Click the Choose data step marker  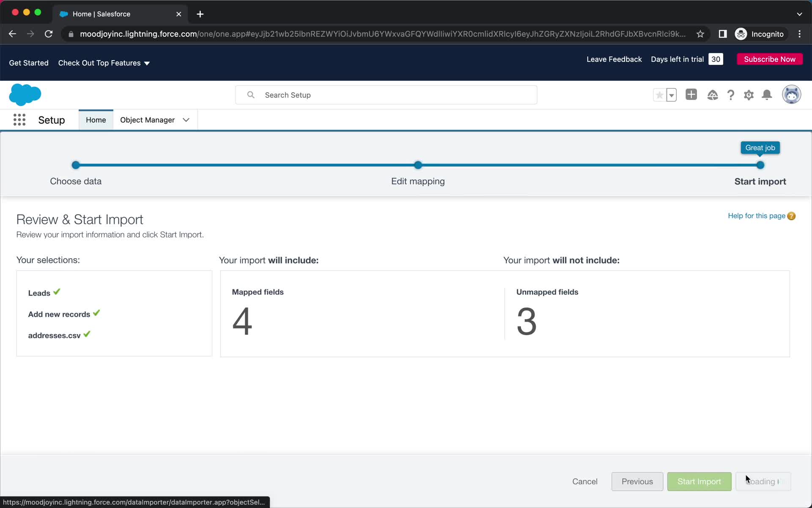click(x=76, y=165)
